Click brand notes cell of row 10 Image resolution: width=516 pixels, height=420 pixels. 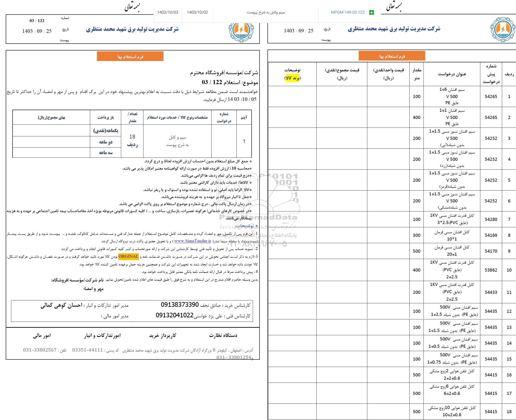[292, 270]
